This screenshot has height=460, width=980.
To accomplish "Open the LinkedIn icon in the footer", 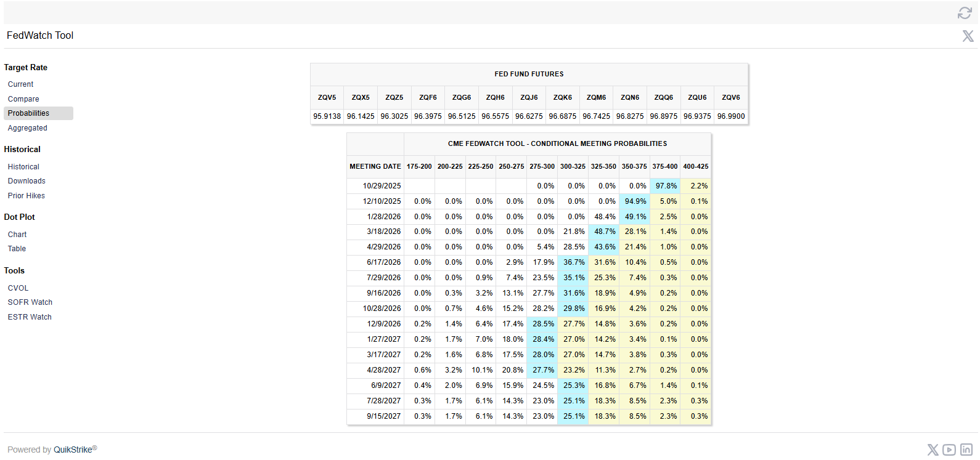I will point(966,450).
